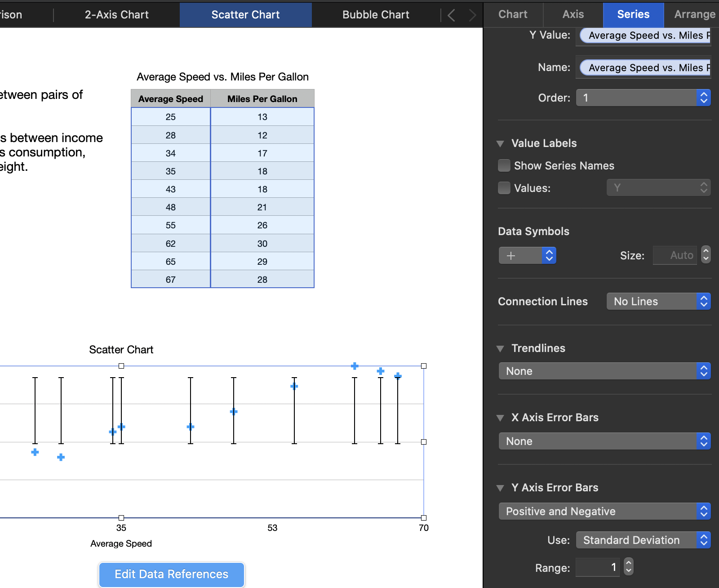
Task: Open the Trendlines type dropdown
Action: (604, 371)
